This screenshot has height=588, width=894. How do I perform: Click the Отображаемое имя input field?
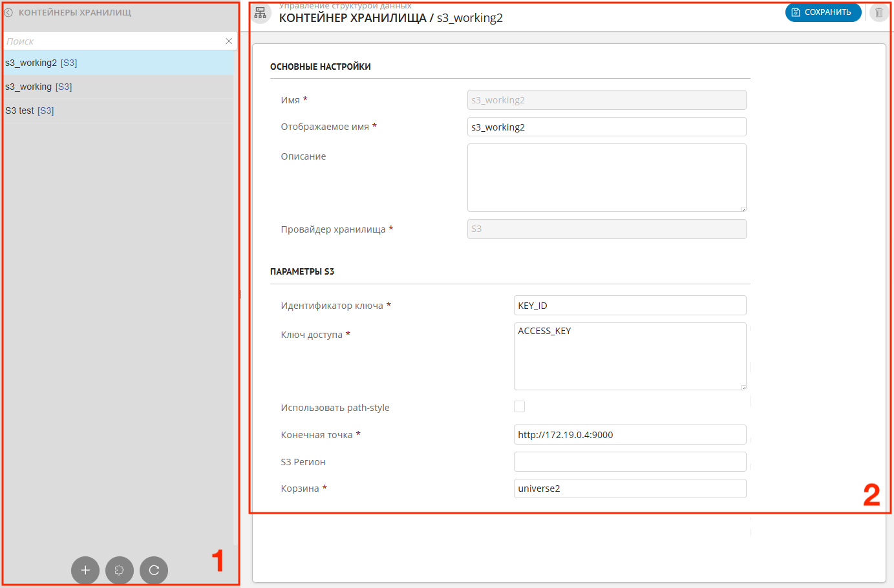606,127
